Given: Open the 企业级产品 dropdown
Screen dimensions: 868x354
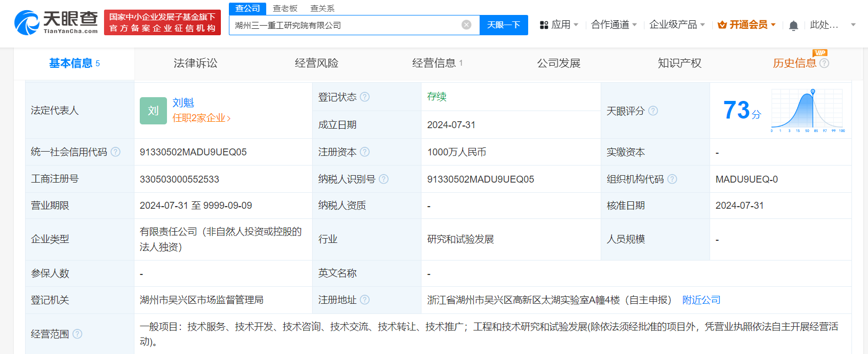Looking at the screenshot, I should pyautogui.click(x=676, y=25).
